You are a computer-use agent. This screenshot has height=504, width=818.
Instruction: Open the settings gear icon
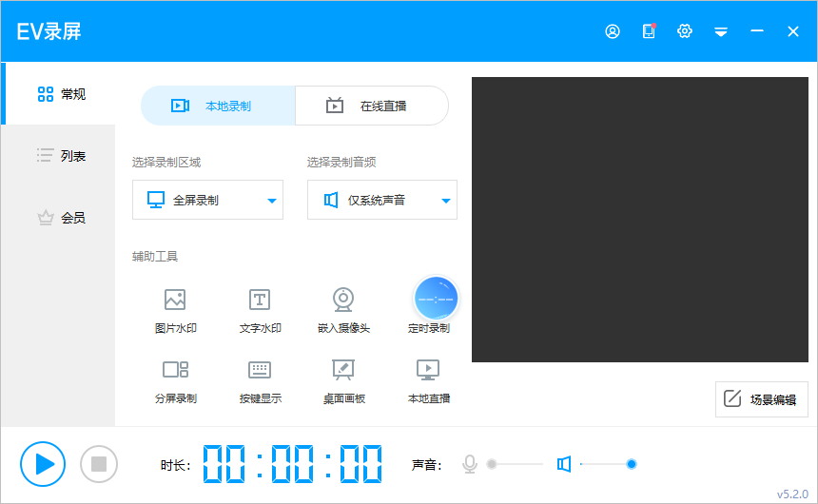pyautogui.click(x=685, y=31)
